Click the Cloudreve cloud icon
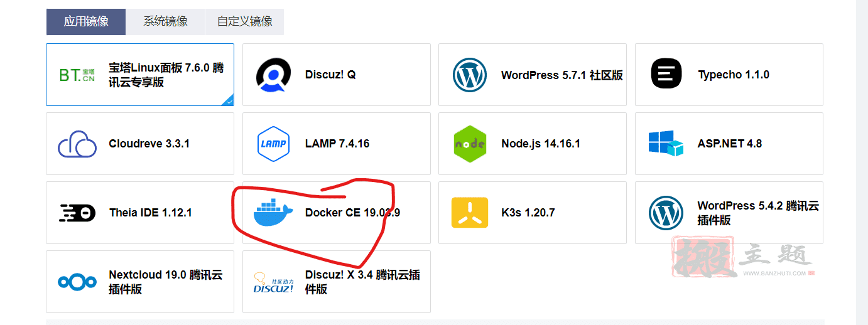 [x=77, y=144]
